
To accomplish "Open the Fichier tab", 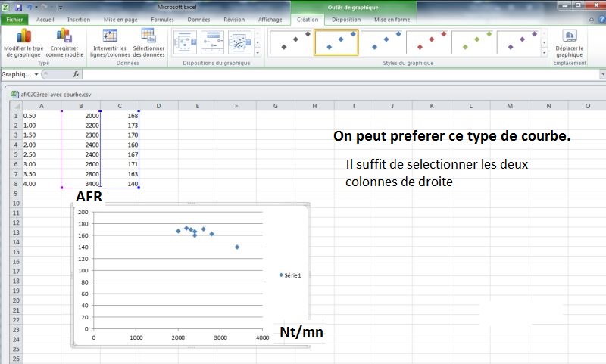I will click(15, 20).
